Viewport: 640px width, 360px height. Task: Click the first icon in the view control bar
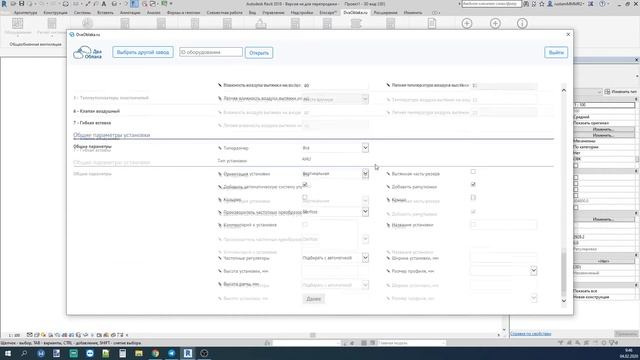(29, 335)
